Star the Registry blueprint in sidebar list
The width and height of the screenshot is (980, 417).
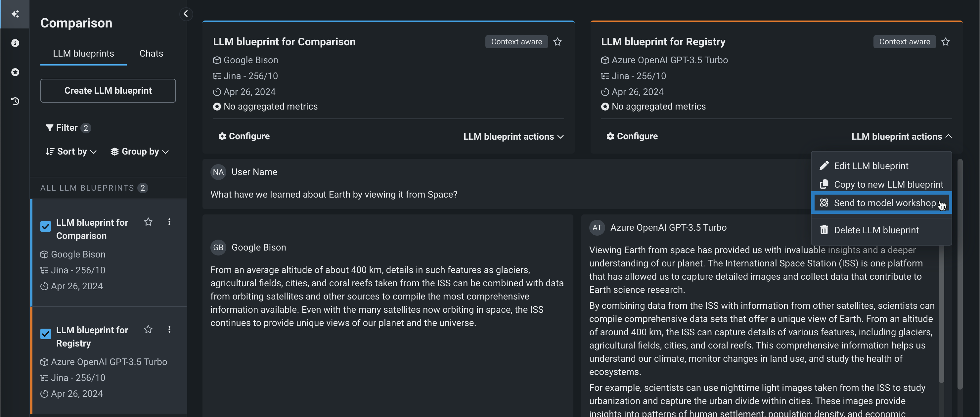click(x=148, y=330)
